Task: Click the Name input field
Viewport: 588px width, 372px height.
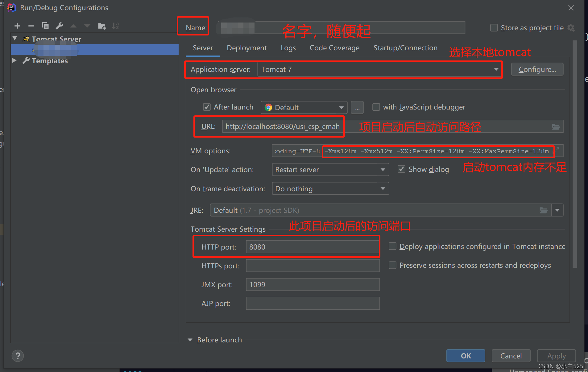Action: click(x=341, y=28)
